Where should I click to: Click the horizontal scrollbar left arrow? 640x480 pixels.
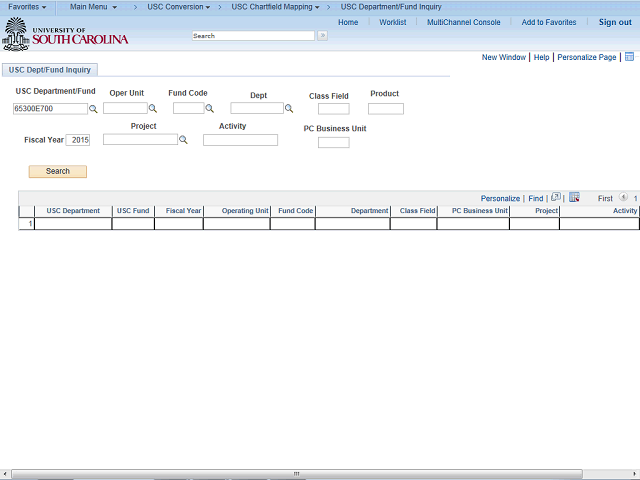[4, 473]
